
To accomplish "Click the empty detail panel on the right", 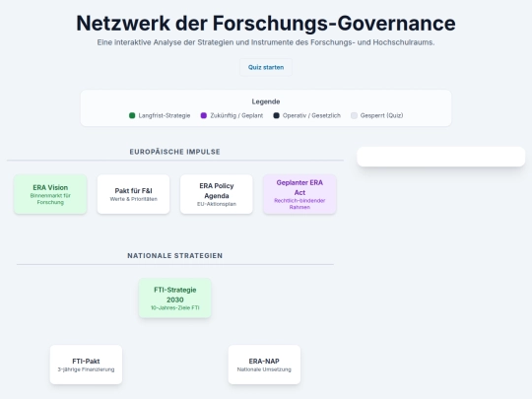I will point(440,157).
